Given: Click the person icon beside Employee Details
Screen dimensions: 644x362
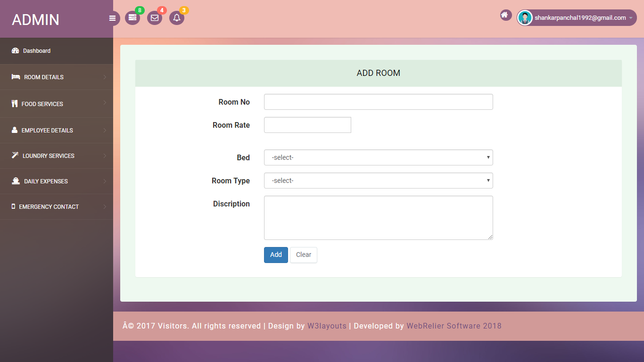Looking at the screenshot, I should pos(15,130).
